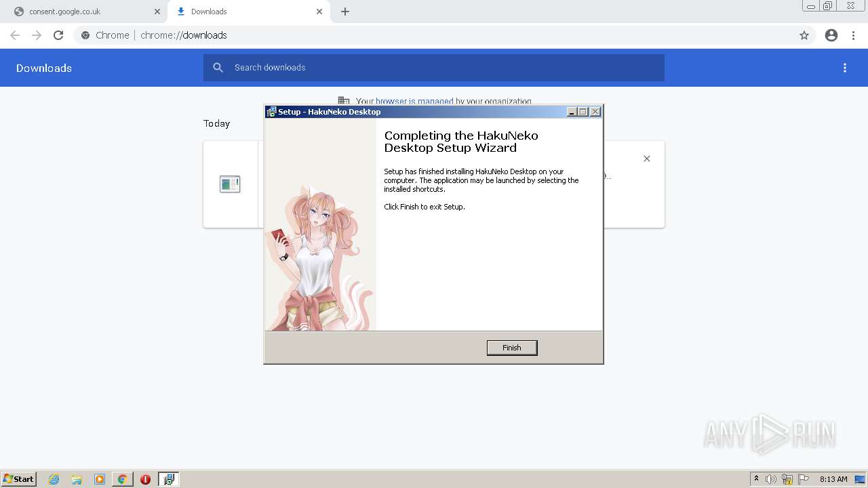Viewport: 868px width, 488px height.
Task: Open a new browser tab
Action: pos(345,12)
